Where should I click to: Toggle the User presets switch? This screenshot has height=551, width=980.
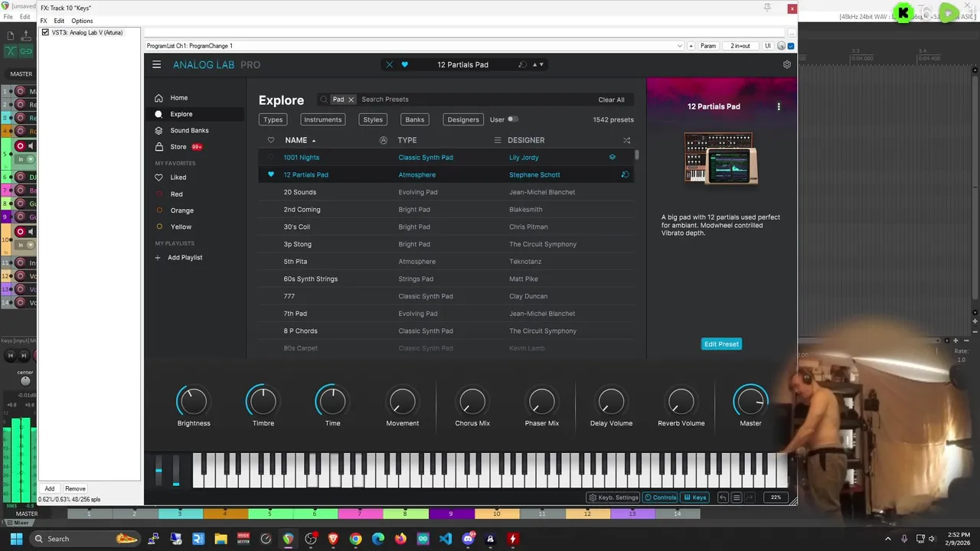(x=511, y=119)
